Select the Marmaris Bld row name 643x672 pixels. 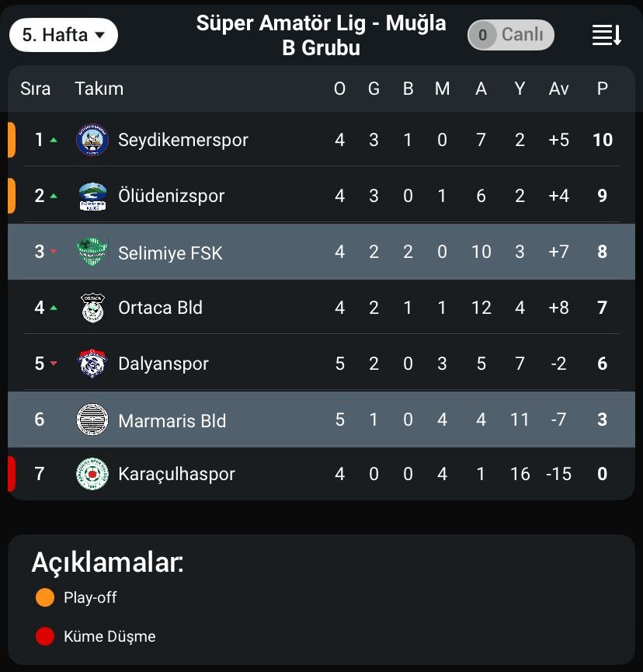[172, 421]
